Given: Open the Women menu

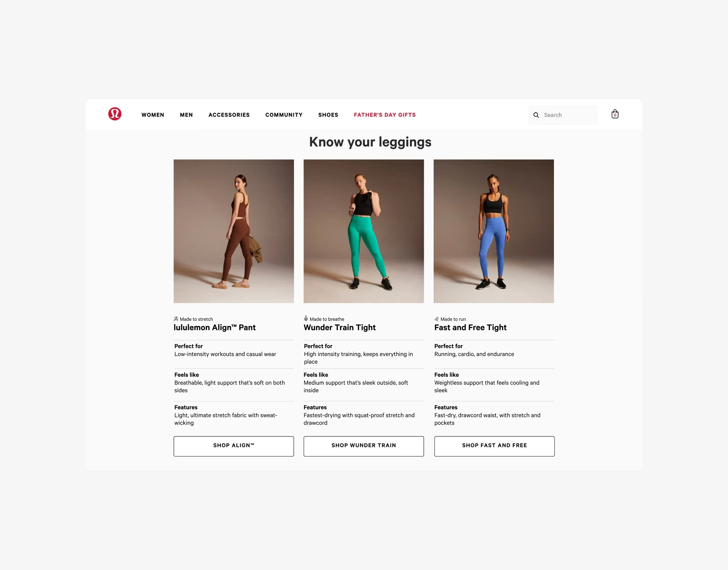Looking at the screenshot, I should pyautogui.click(x=153, y=115).
